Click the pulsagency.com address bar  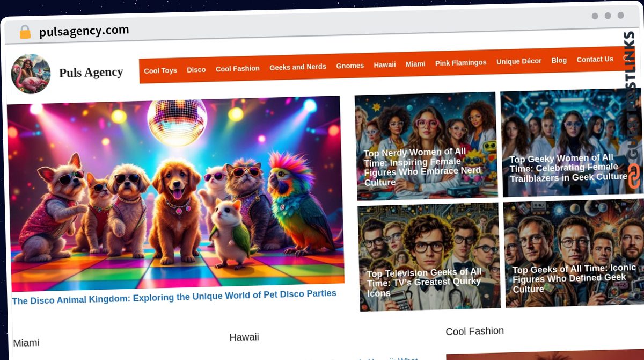[84, 31]
